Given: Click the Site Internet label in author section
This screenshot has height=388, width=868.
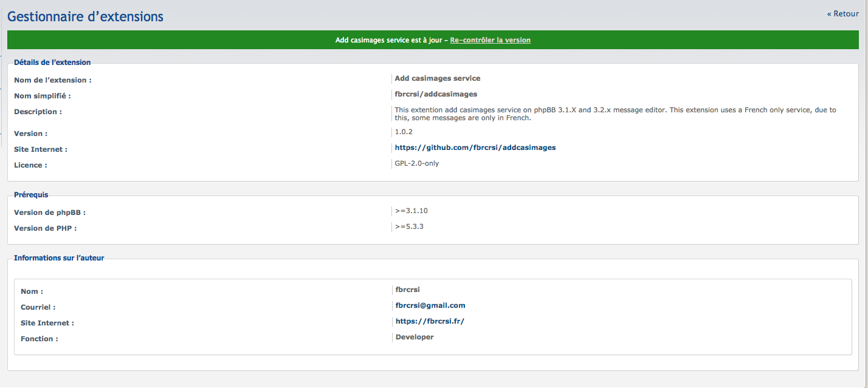Looking at the screenshot, I should point(47,323).
